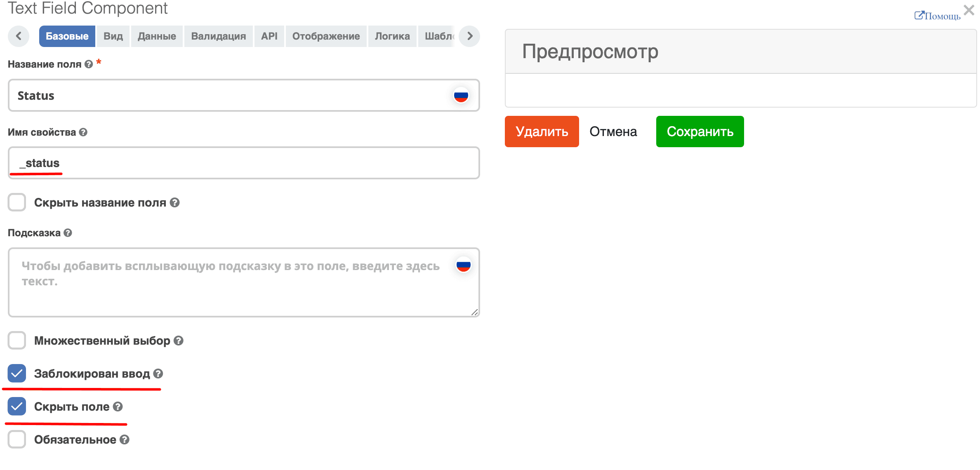Click the Предпросмотр panel header

pos(741,52)
